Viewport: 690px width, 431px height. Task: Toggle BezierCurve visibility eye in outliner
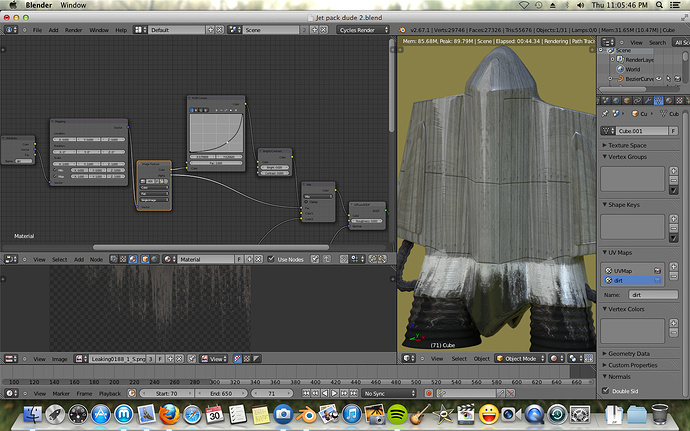coord(659,79)
